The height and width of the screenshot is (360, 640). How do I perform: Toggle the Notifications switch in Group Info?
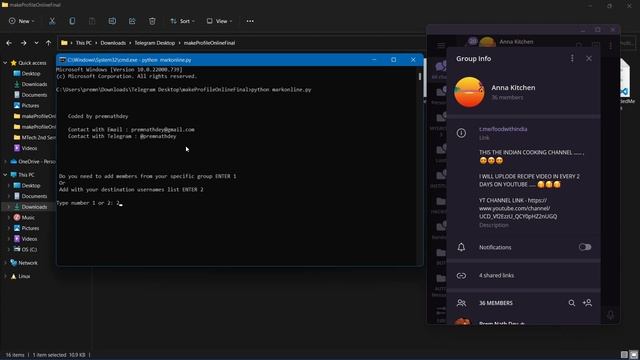pyautogui.click(x=584, y=247)
